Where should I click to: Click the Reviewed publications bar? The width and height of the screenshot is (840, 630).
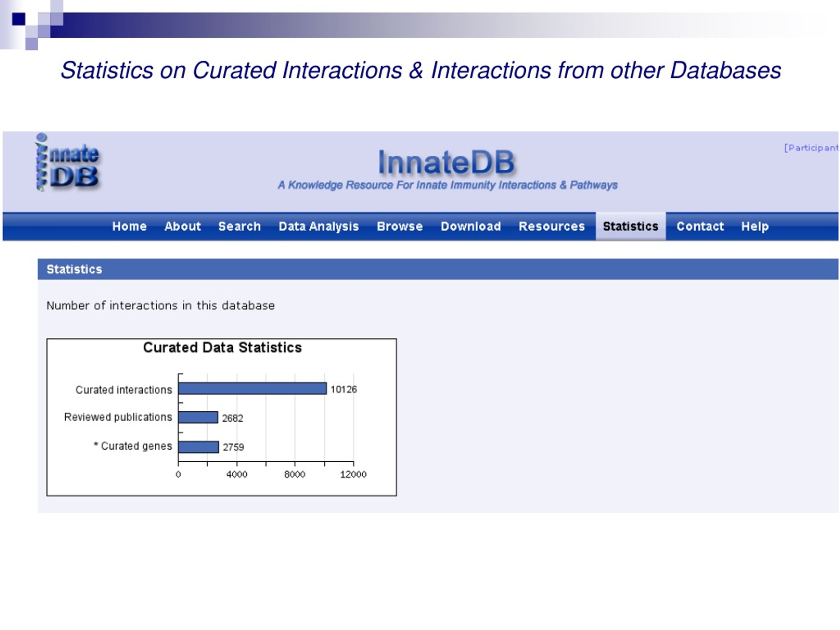point(198,417)
